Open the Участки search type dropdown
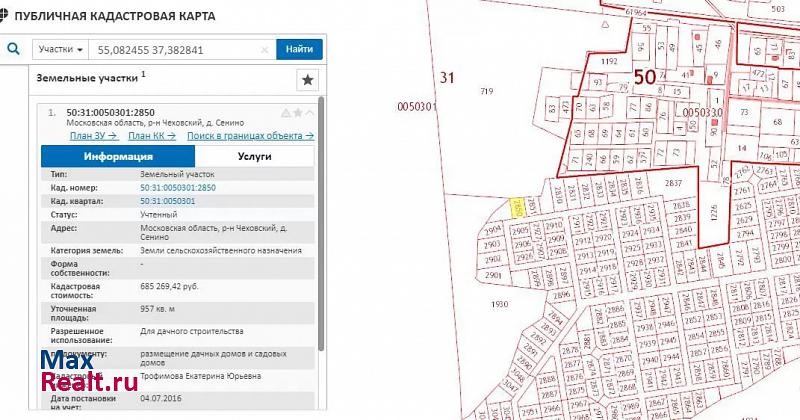The image size is (800, 420). coord(59,48)
